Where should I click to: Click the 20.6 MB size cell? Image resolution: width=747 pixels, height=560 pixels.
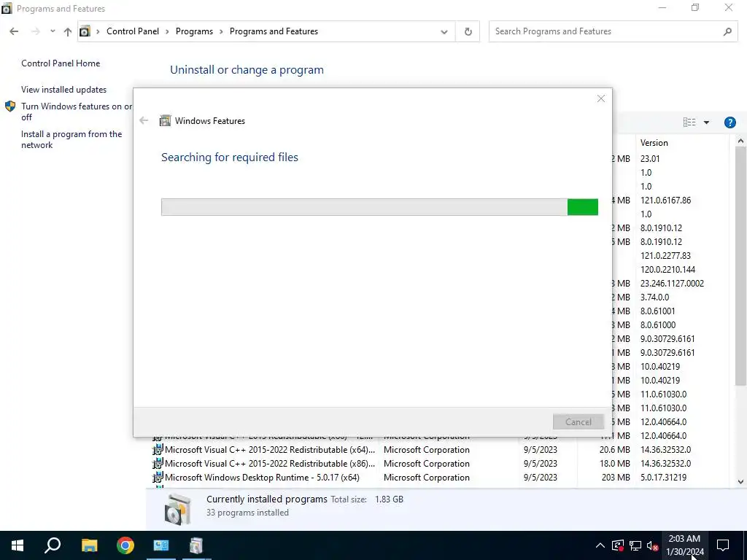tap(614, 449)
